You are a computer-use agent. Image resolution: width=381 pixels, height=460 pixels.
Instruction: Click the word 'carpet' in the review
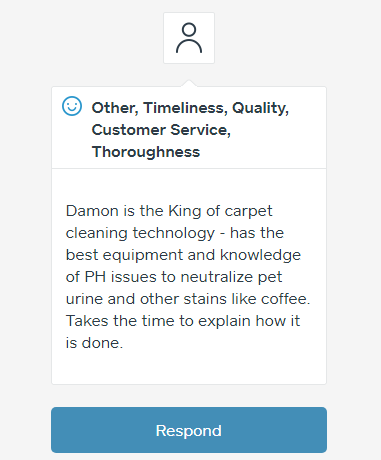coord(249,212)
